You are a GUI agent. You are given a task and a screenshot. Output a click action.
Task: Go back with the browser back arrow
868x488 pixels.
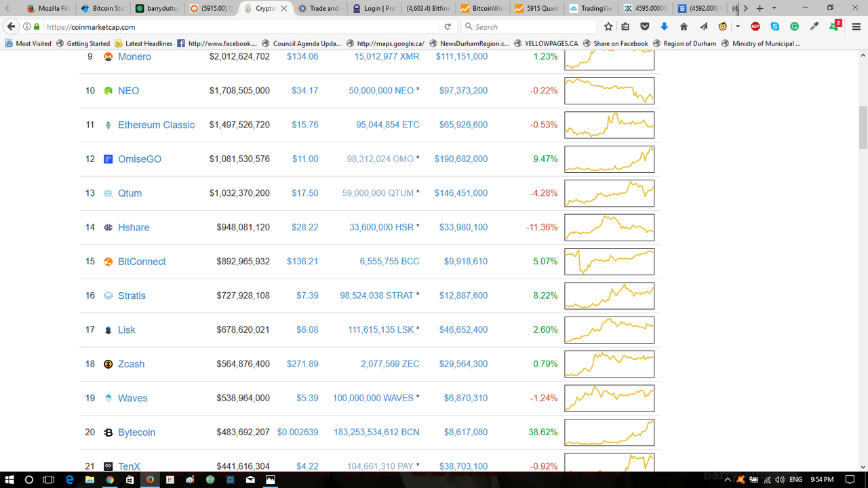click(x=11, y=26)
